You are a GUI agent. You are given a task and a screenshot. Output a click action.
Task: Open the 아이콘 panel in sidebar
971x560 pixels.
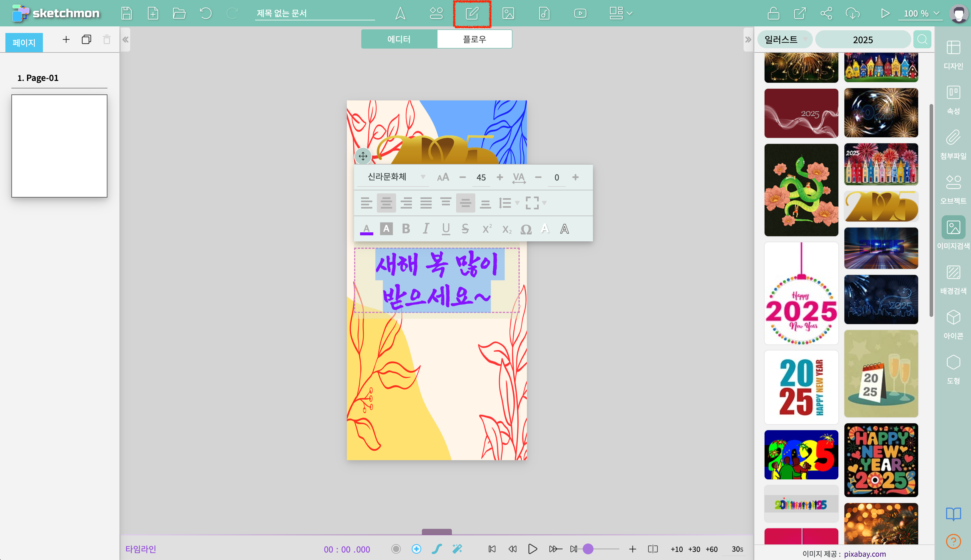click(x=953, y=324)
